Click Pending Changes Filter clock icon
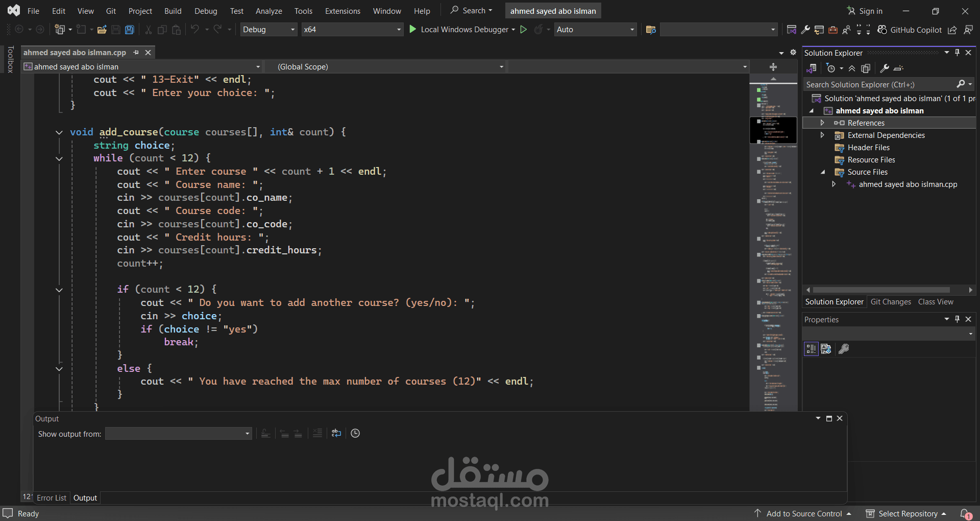Image resolution: width=980 pixels, height=521 pixels. click(x=831, y=68)
